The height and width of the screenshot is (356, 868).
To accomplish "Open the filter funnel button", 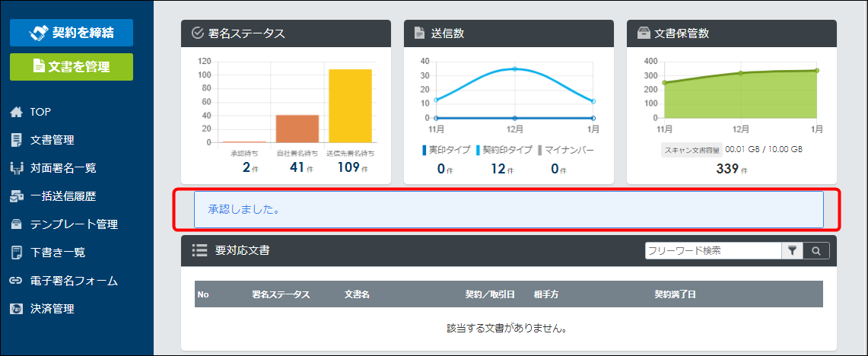I will coord(792,251).
